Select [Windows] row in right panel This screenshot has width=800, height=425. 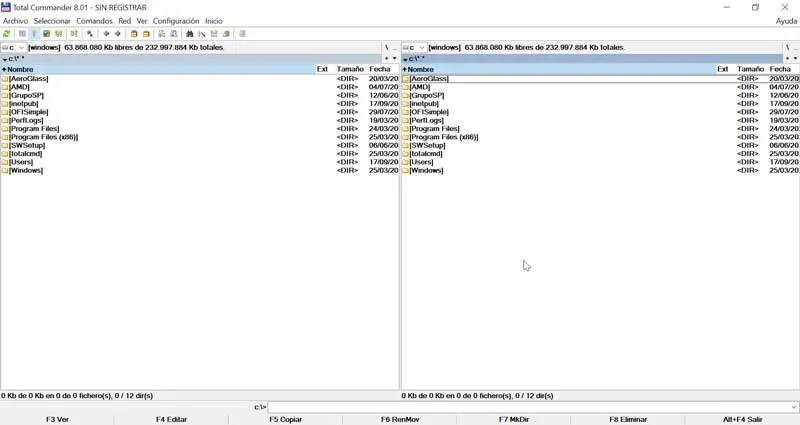click(x=600, y=170)
